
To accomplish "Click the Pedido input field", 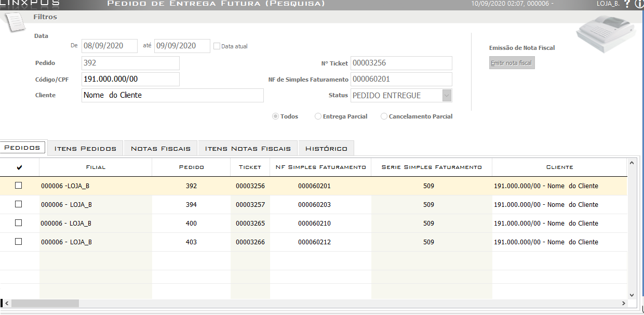I will 130,63.
